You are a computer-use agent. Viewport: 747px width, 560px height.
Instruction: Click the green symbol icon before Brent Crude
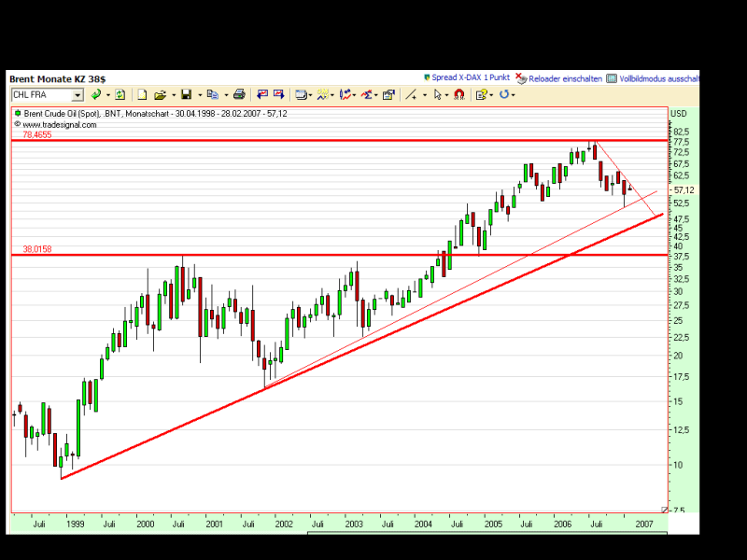[x=18, y=113]
